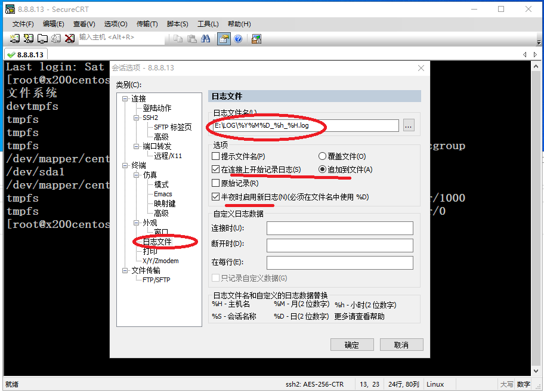The height and width of the screenshot is (392, 544).
Task: Collapse the 终端 tree node
Action: [x=125, y=165]
